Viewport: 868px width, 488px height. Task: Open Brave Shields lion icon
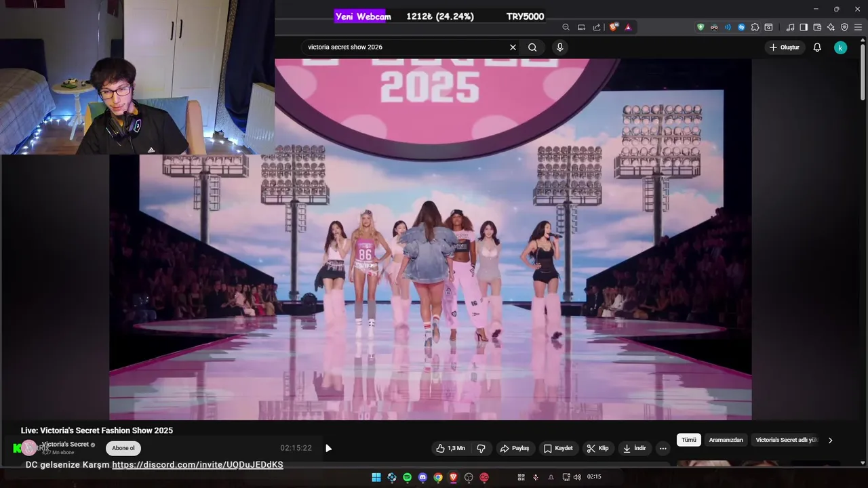tap(613, 27)
